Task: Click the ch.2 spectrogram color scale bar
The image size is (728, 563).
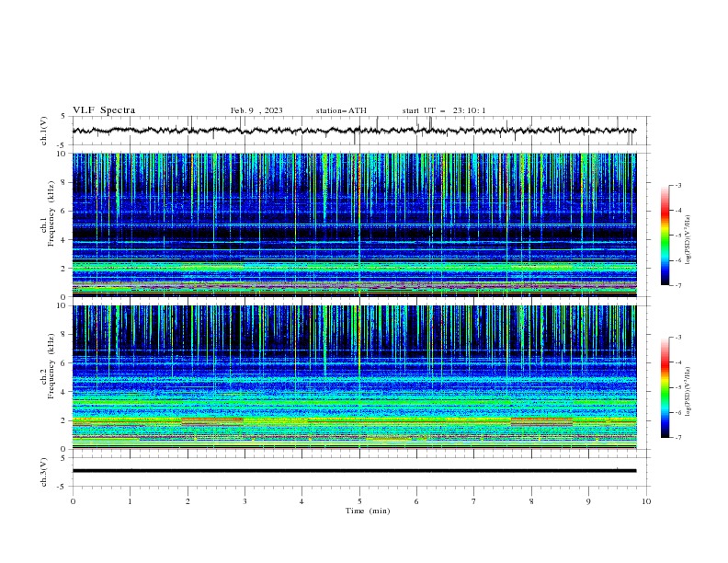Action: (665, 387)
